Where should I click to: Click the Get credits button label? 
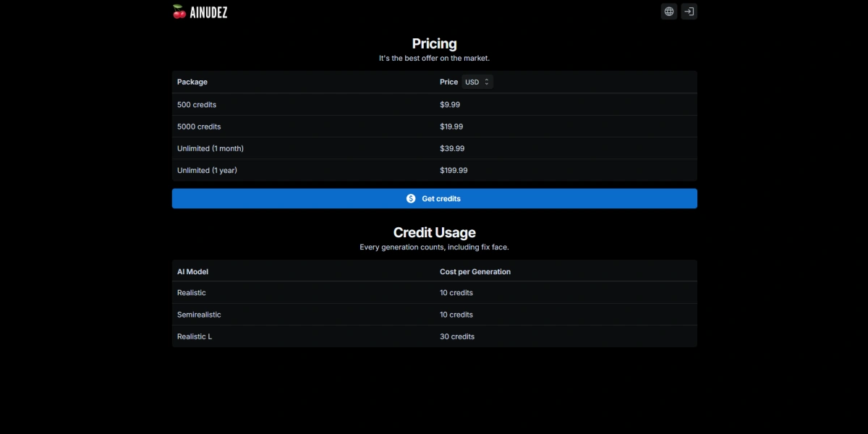(441, 199)
